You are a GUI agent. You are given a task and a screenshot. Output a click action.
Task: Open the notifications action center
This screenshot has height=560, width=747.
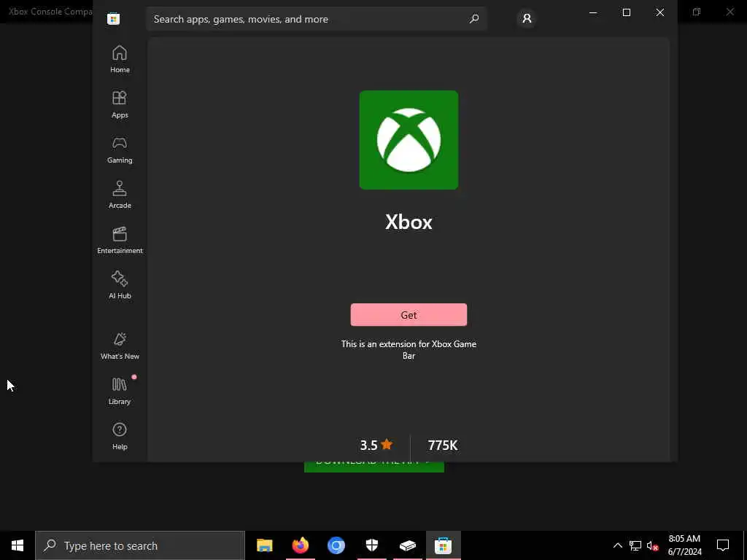723,545
